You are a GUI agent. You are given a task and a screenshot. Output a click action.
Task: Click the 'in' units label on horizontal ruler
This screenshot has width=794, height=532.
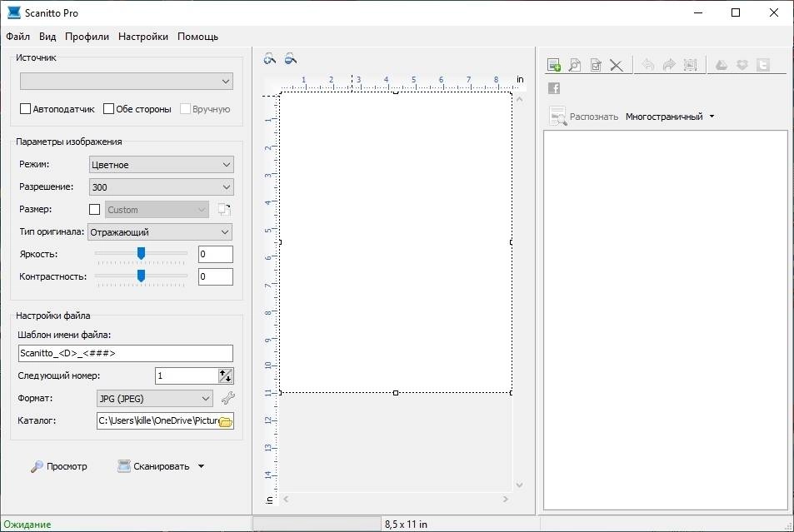520,79
